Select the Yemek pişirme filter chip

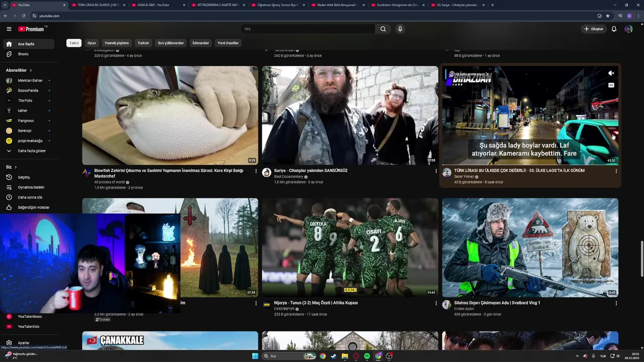click(x=117, y=43)
